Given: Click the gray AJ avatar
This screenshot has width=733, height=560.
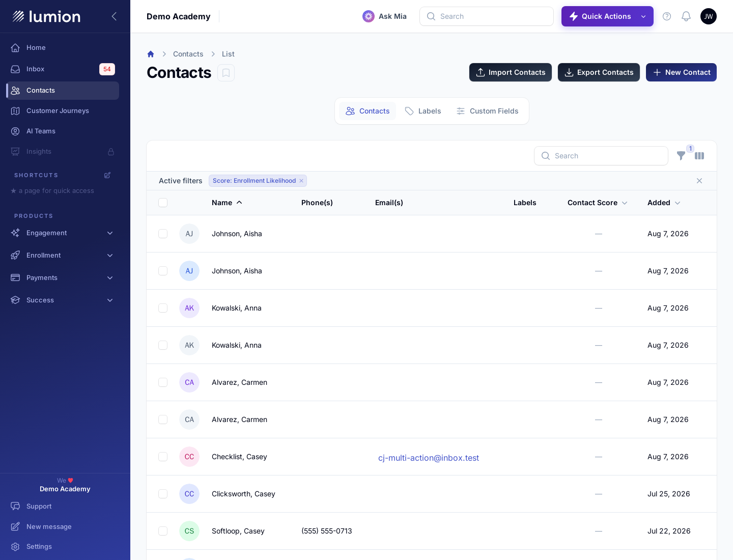Looking at the screenshot, I should (189, 234).
